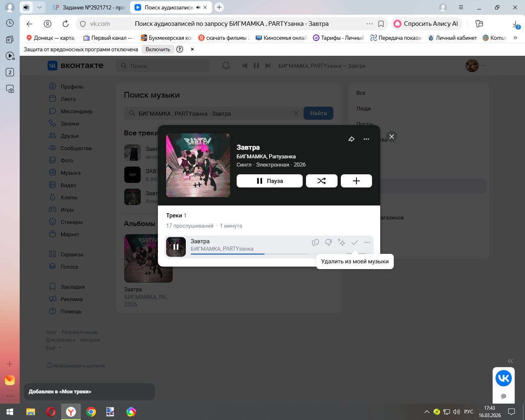This screenshot has height=420, width=525.
Task: Switch to the Задание №2921712 tab
Action: click(89, 7)
